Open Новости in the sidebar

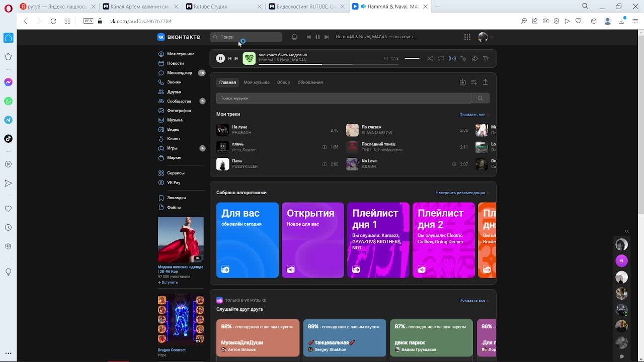176,63
